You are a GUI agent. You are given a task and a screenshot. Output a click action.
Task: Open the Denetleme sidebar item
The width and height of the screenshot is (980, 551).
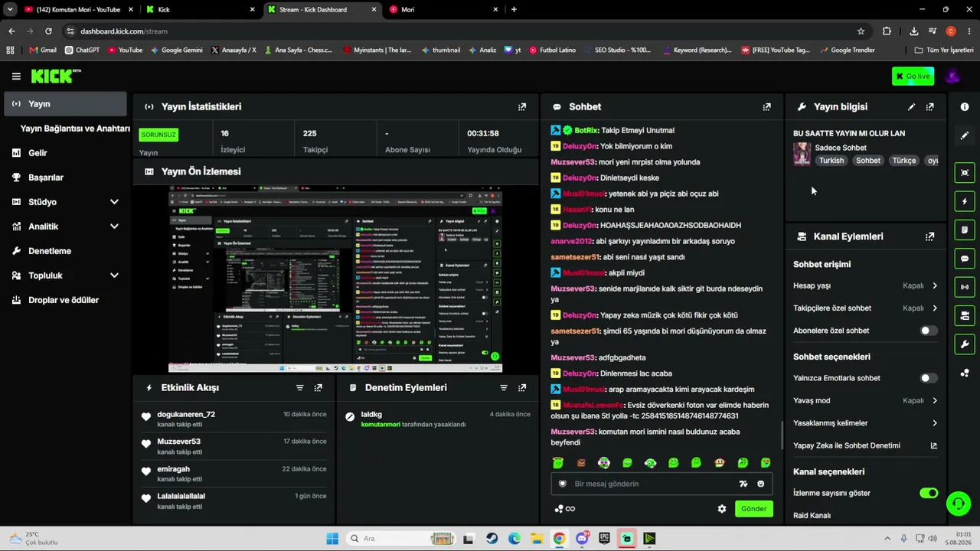[65, 251]
